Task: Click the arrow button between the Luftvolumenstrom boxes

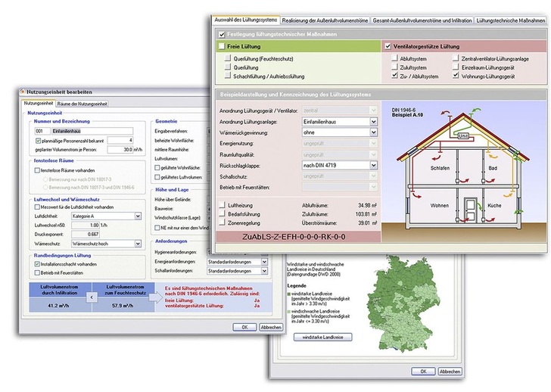Action: pyautogui.click(x=92, y=298)
